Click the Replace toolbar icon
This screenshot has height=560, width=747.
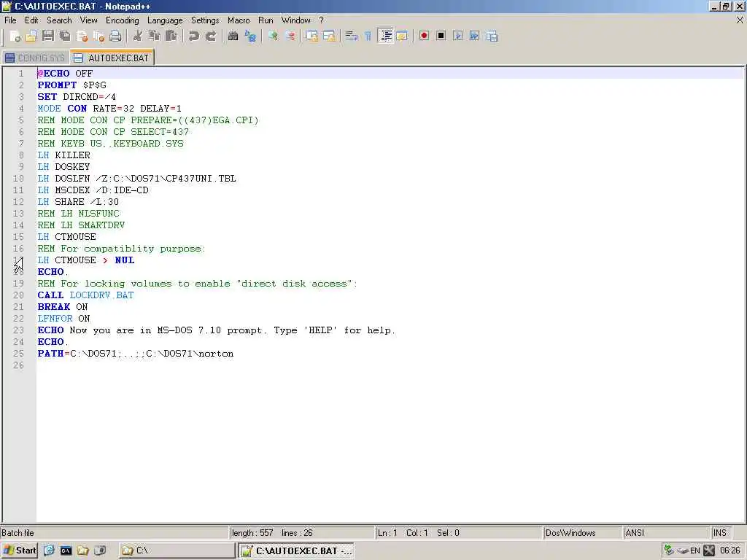[250, 36]
